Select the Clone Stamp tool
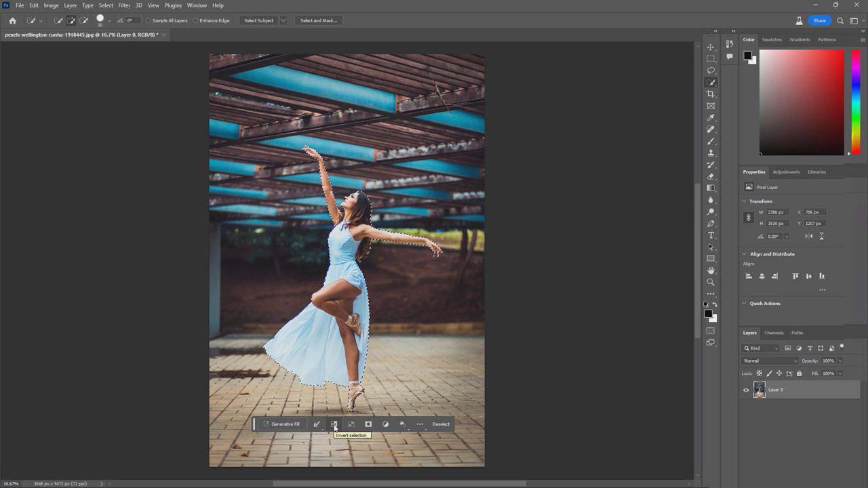Viewport: 868px width, 488px height. [x=711, y=152]
